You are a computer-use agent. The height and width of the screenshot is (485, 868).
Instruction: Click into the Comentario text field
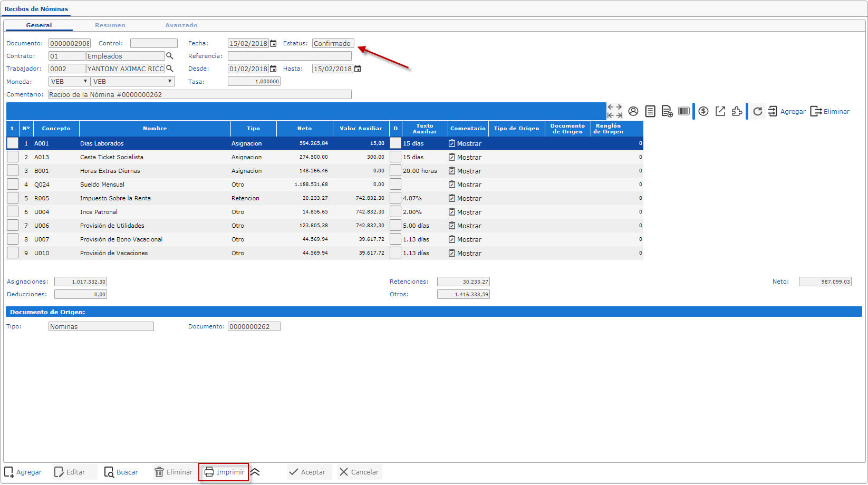pos(199,95)
